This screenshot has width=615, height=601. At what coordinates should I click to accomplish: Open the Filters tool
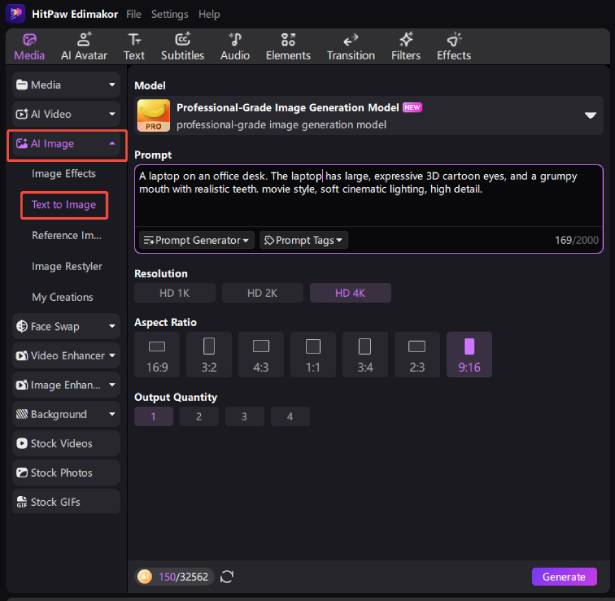pos(406,47)
